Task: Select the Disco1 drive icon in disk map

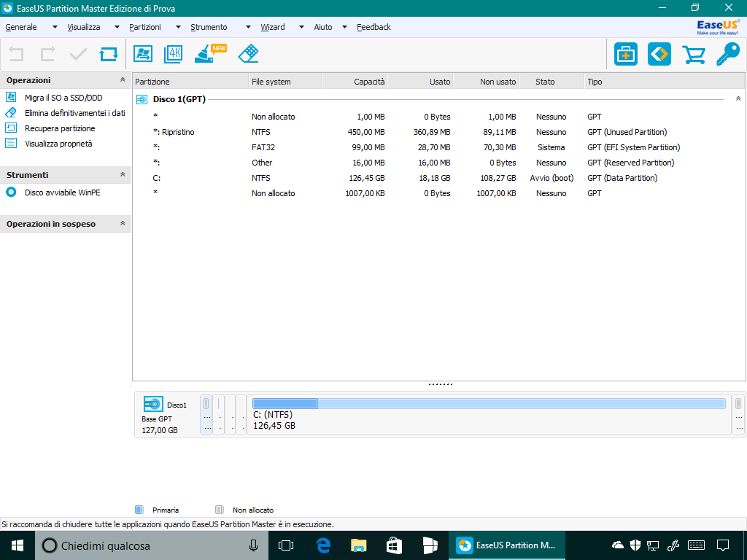Action: pyautogui.click(x=153, y=404)
